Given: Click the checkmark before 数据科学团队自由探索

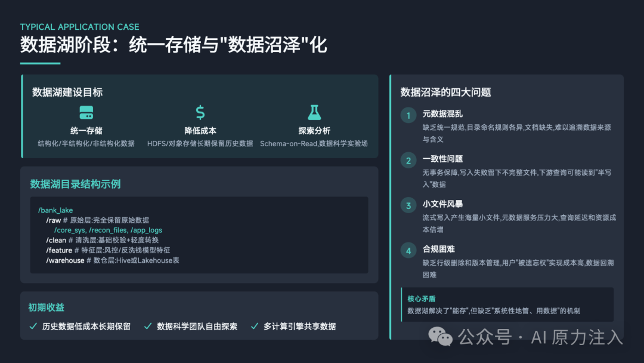Looking at the screenshot, I should point(148,327).
